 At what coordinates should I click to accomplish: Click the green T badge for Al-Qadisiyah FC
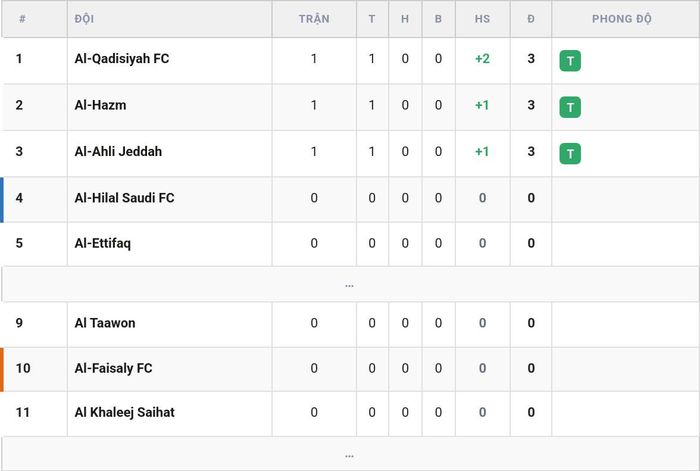coord(570,61)
